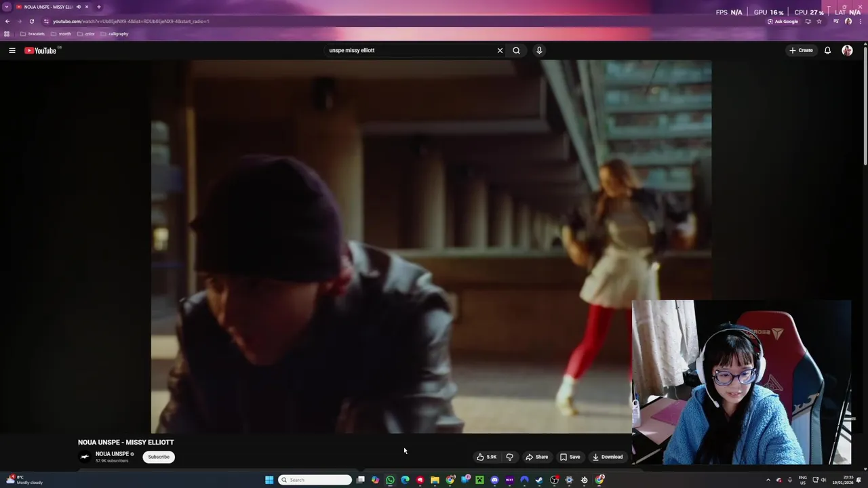
Task: Subscribe to NOUA UNSPE channel
Action: (159, 457)
